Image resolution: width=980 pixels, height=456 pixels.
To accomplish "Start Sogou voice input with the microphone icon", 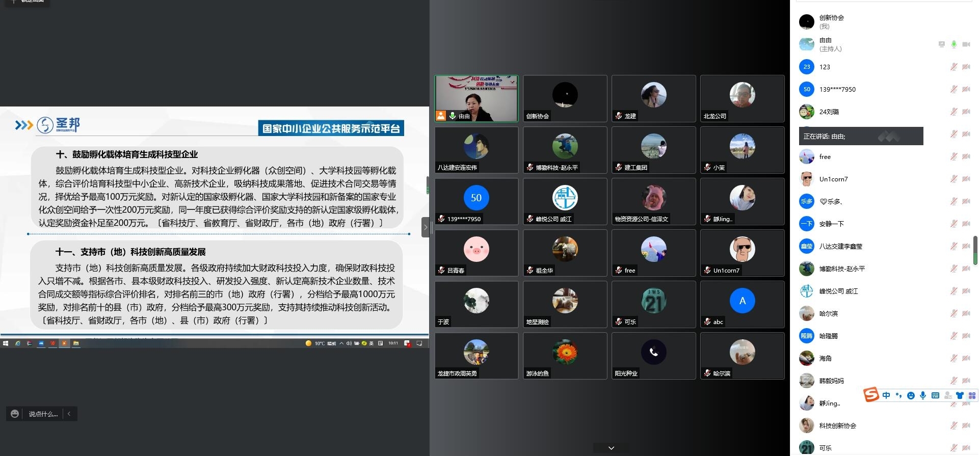I will click(923, 395).
